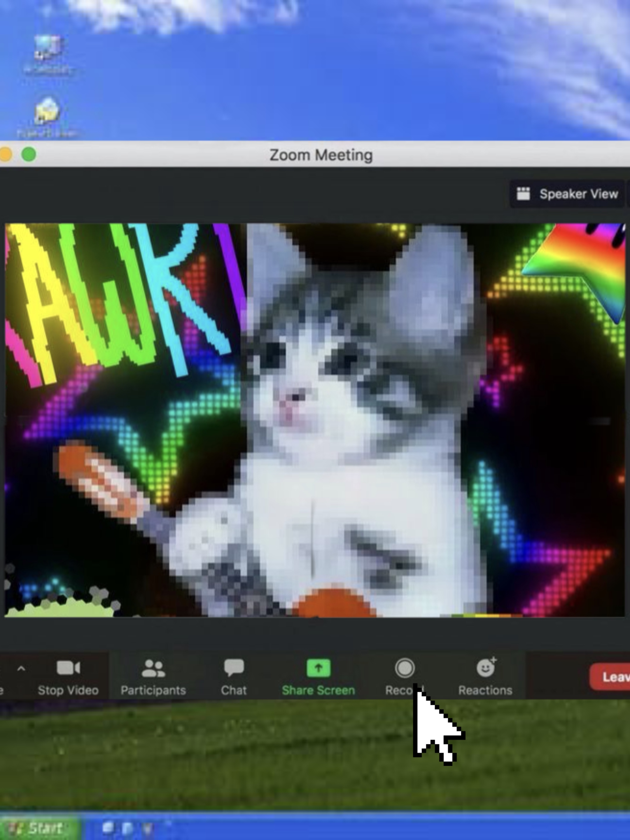Click the yellow minimize window button
This screenshot has width=630, height=840.
5,154
